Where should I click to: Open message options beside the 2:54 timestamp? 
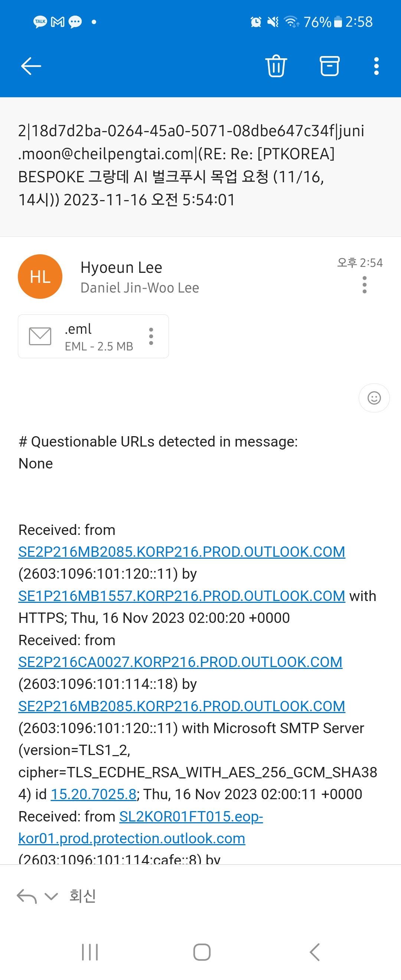[365, 285]
